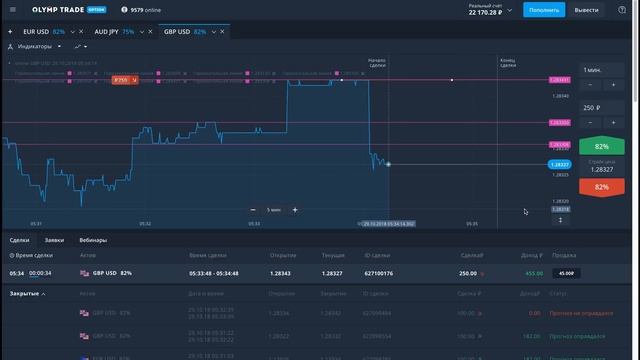Click the page vertical scrollbar
Image resolution: width=640 pixels, height=360 pixels.
point(635,51)
